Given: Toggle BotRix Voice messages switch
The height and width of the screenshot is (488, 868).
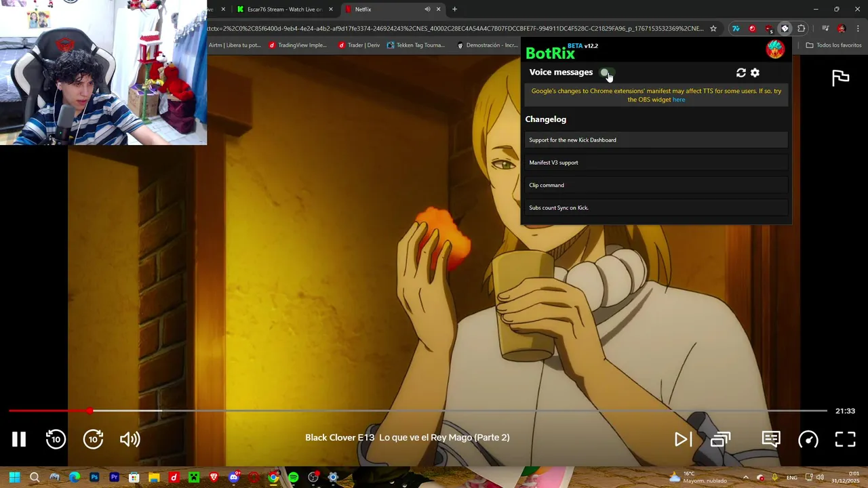Looking at the screenshot, I should click(607, 73).
